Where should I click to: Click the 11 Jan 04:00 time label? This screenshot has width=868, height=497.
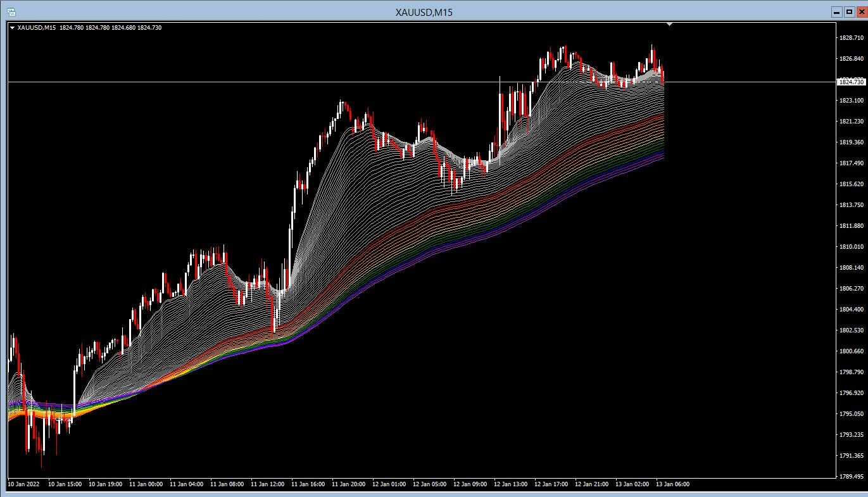tap(187, 484)
